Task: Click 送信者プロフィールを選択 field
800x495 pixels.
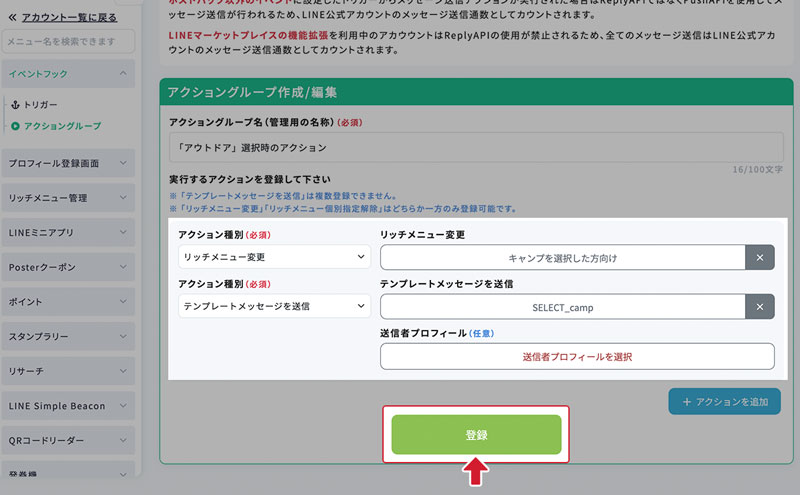Action: click(577, 357)
